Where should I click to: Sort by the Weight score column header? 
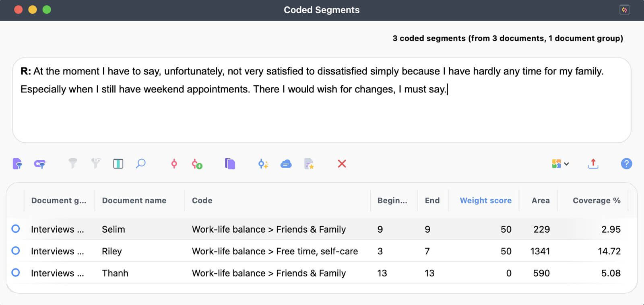(x=485, y=201)
